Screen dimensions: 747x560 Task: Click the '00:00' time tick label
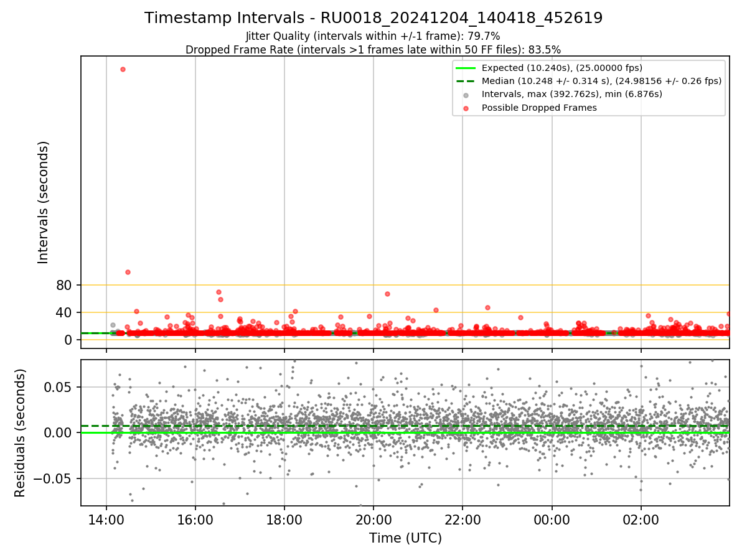click(552, 519)
